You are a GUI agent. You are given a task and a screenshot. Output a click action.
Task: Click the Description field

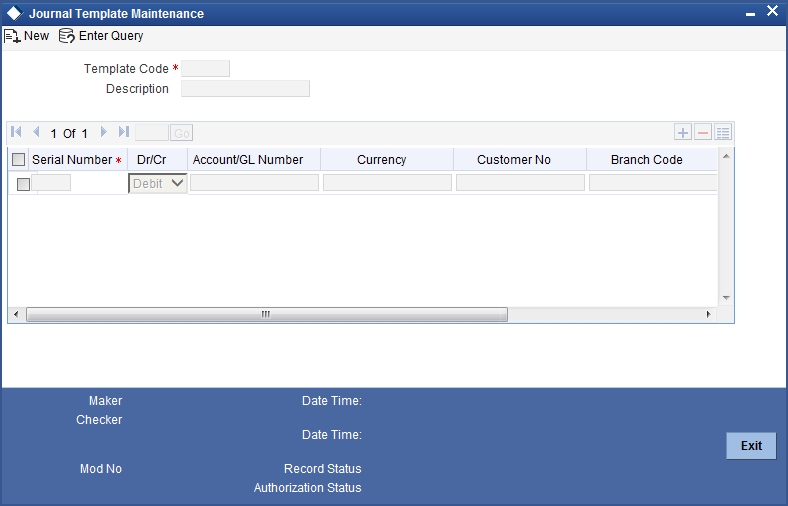pyautogui.click(x=245, y=88)
